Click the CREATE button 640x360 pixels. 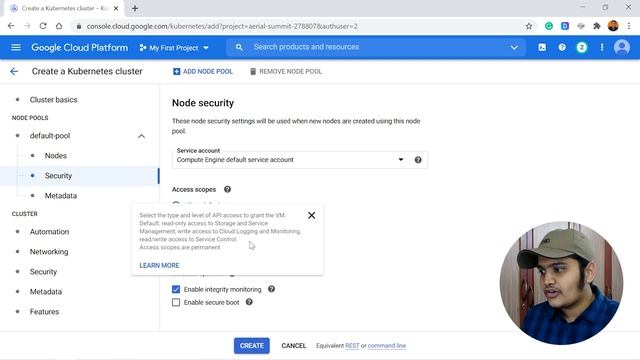pos(252,346)
